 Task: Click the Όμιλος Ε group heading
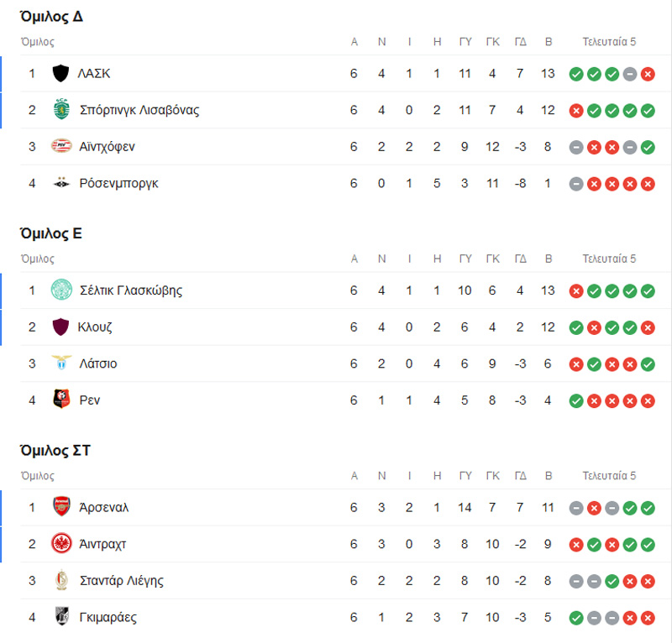coord(50,234)
